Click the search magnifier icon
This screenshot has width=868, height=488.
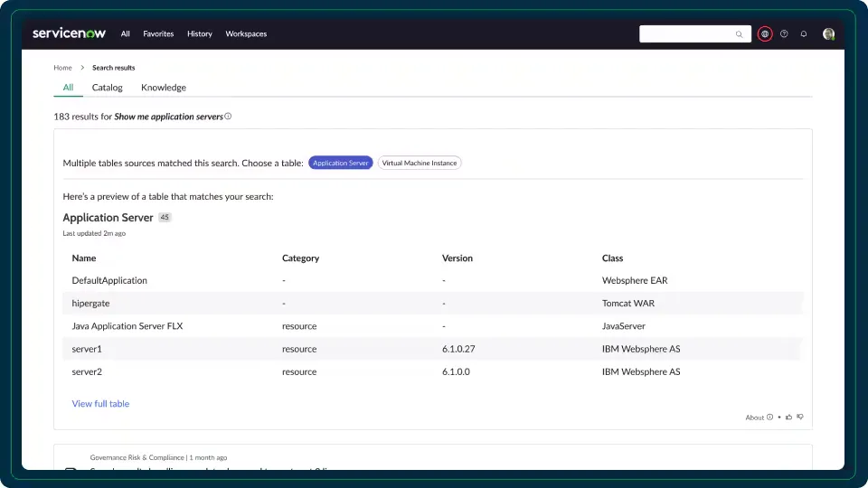739,34
